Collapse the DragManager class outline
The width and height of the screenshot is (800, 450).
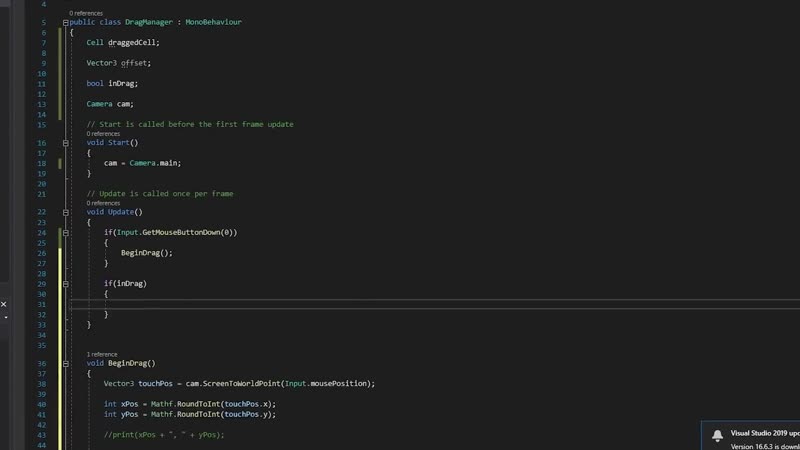point(66,22)
